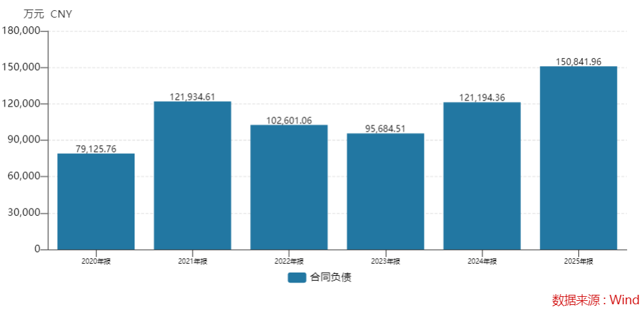Select the 2021年报 bar in the chart
644x309 pixels.
pyautogui.click(x=193, y=175)
